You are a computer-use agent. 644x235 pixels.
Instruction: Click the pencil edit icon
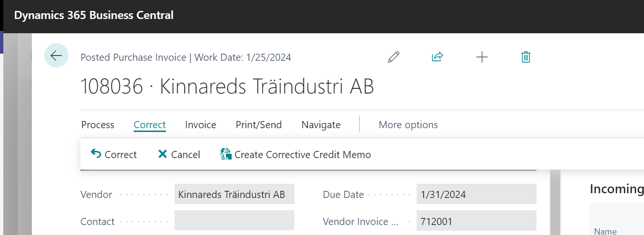click(x=393, y=57)
